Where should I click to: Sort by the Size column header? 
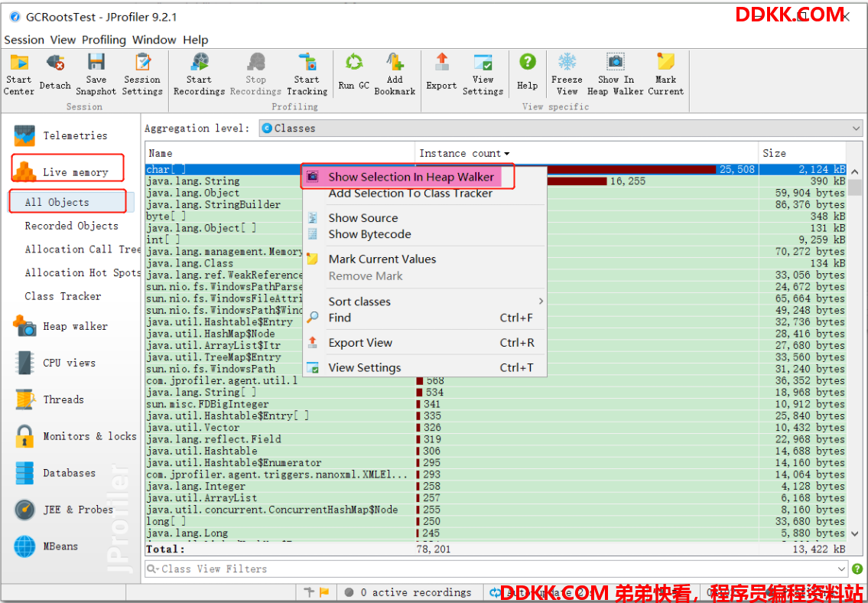pyautogui.click(x=802, y=153)
